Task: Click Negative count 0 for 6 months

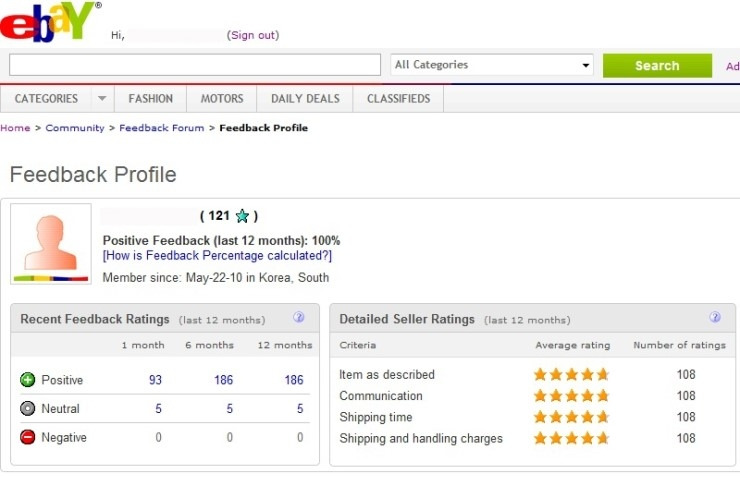Action: click(229, 438)
